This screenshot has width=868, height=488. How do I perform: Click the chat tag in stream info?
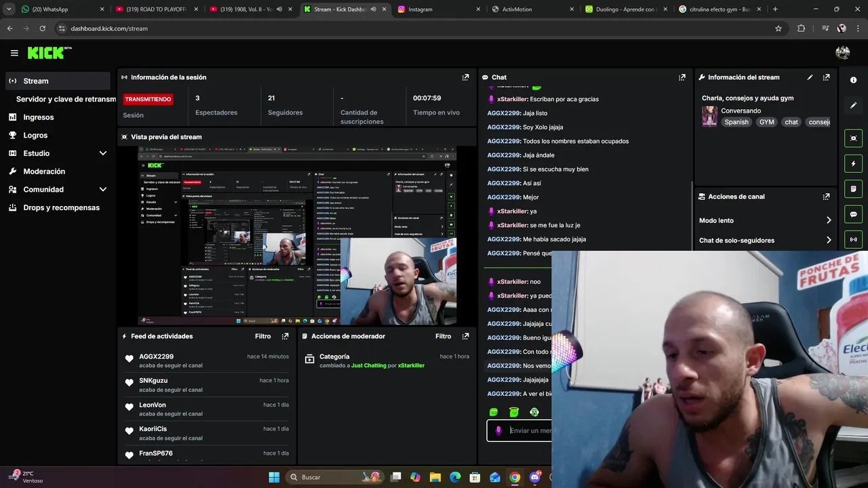click(791, 122)
